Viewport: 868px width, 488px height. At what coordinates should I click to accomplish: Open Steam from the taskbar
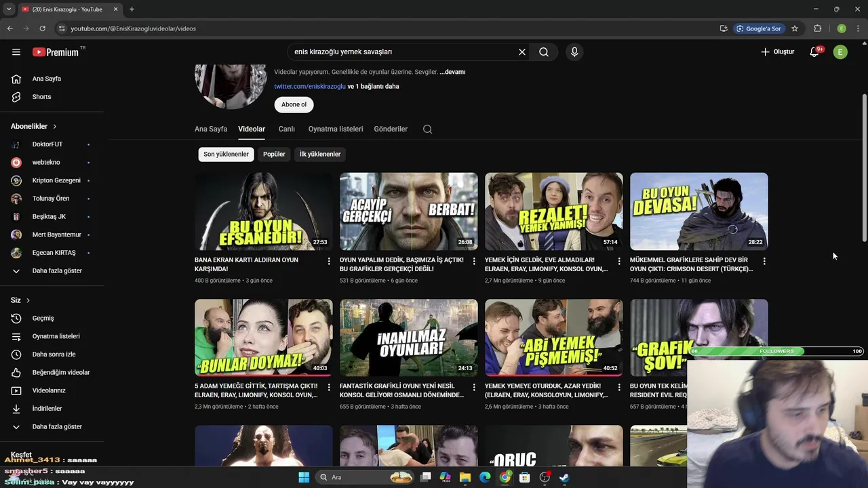point(564,477)
